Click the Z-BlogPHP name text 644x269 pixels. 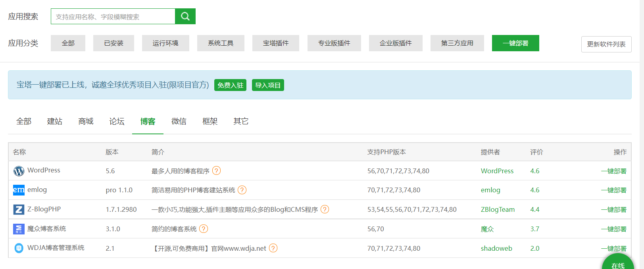coord(44,209)
